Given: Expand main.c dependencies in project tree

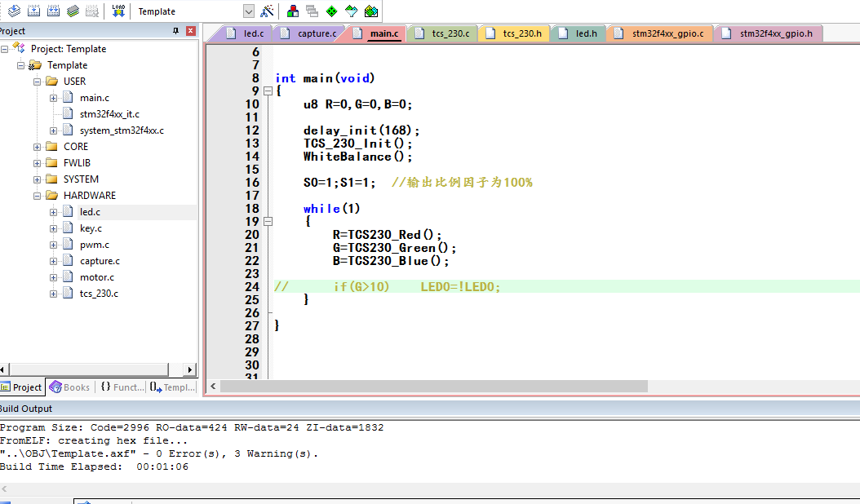Looking at the screenshot, I should (53, 98).
